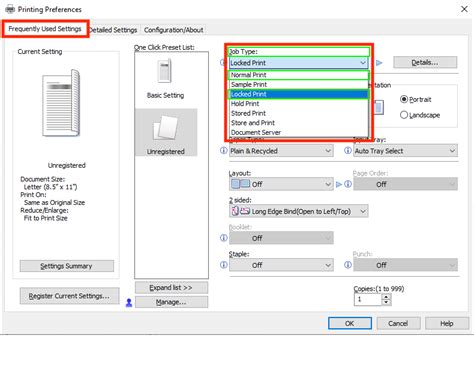Viewport: 474px width, 366px height.
Task: Select Portrait orientation
Action: (x=416, y=99)
